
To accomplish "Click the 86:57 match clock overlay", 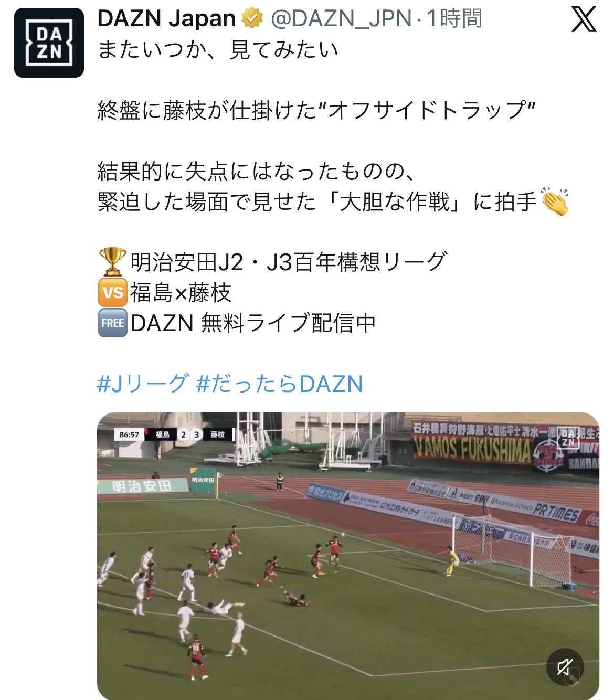I will [x=129, y=434].
